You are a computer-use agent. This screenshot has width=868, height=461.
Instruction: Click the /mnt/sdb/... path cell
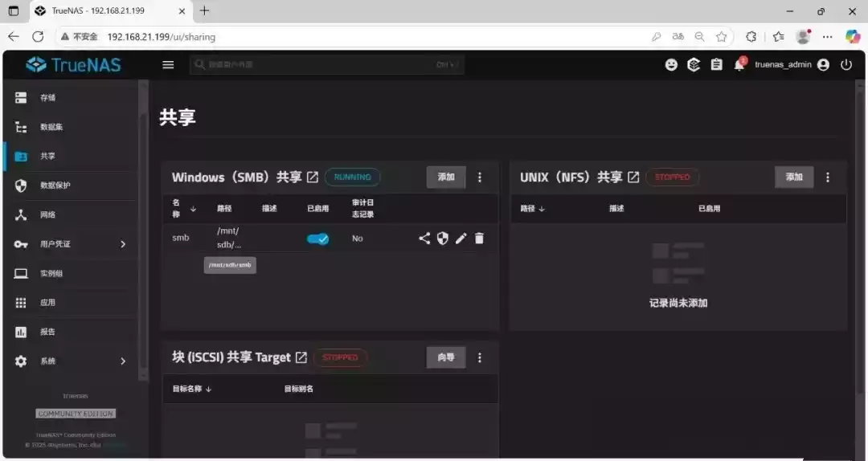tap(229, 238)
